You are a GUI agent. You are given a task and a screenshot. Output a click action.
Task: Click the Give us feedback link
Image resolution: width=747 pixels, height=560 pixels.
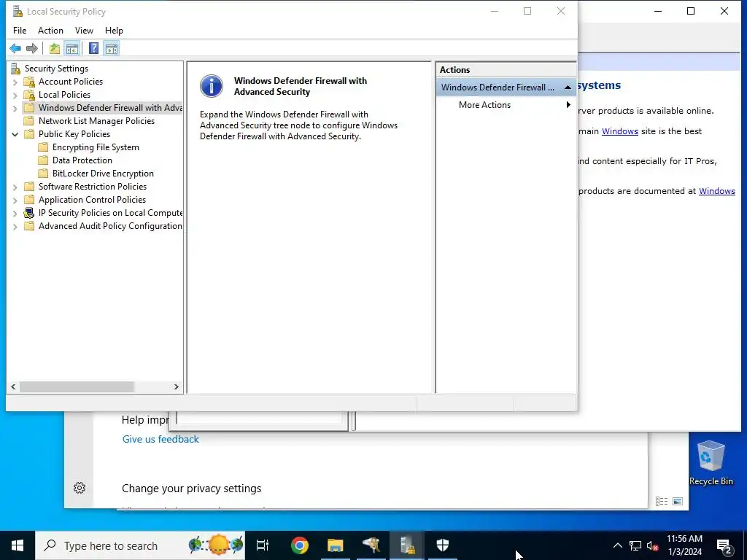pos(160,439)
